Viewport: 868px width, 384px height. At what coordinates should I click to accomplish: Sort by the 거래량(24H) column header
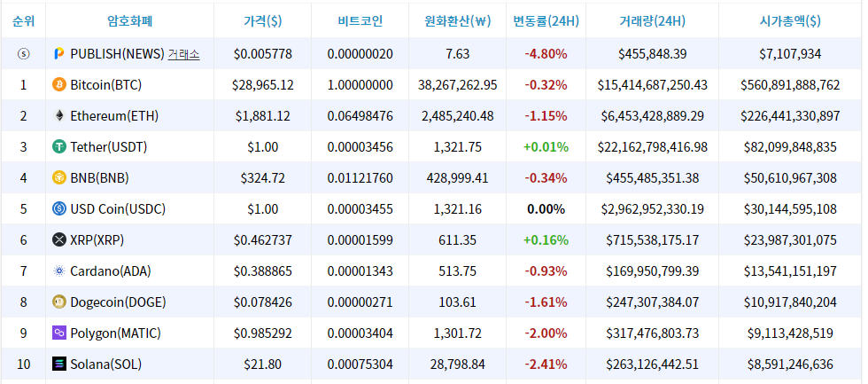653,21
